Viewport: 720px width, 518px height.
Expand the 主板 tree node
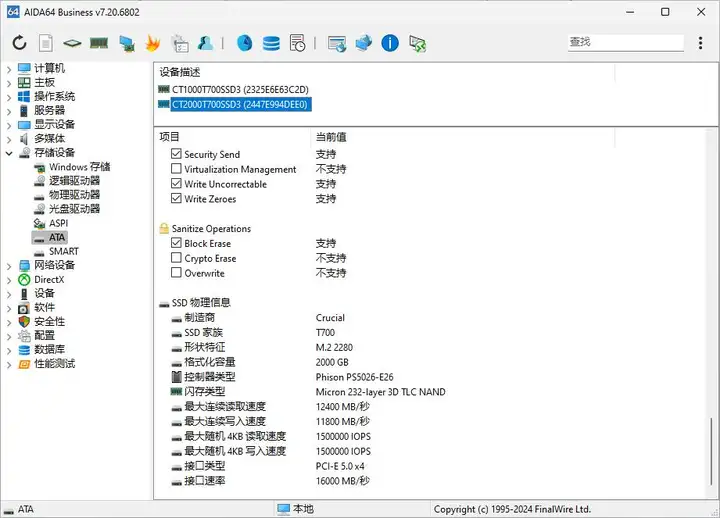click(9, 84)
